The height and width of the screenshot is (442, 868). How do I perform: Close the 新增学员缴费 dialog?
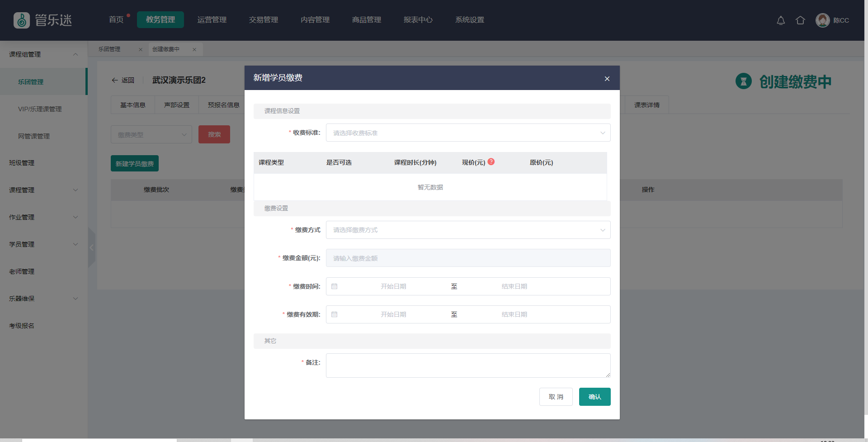607,79
